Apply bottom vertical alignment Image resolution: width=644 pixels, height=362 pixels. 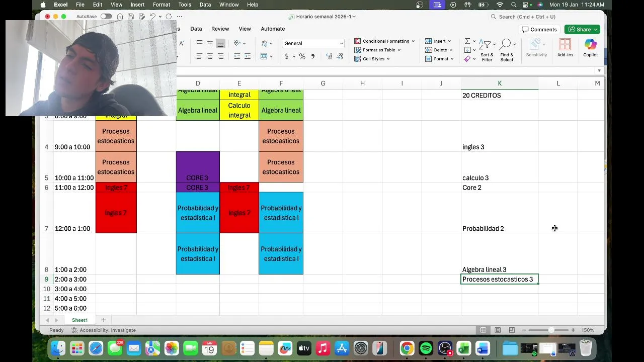coord(220,43)
